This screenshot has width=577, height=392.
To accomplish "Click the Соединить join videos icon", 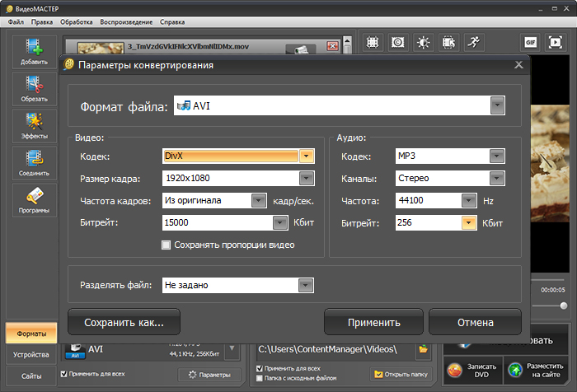I will [35, 163].
